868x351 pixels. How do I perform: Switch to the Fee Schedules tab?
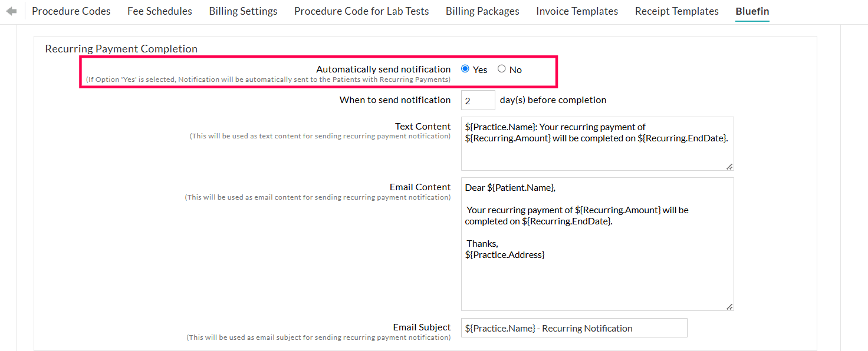160,11
